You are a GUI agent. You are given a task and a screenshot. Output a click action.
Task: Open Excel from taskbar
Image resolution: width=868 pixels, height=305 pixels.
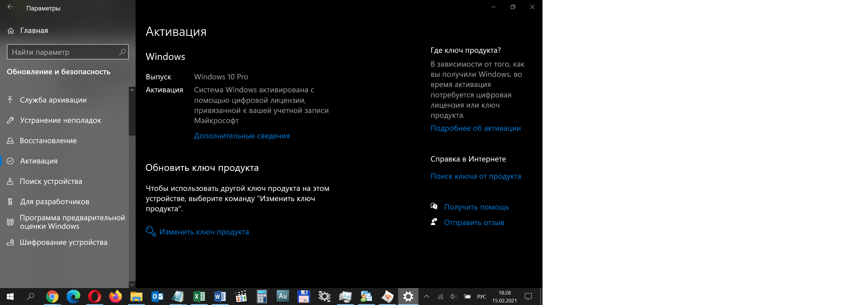pos(199,297)
